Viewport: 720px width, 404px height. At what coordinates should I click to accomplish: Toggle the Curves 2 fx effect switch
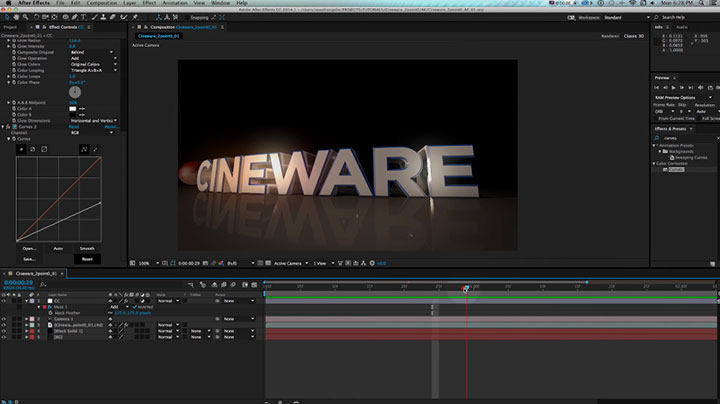tap(8, 127)
